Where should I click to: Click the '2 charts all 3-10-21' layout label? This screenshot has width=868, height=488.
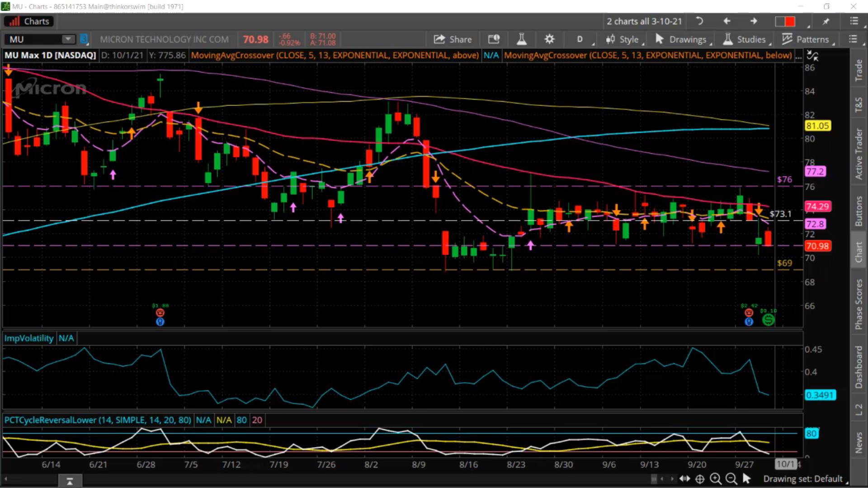[644, 21]
